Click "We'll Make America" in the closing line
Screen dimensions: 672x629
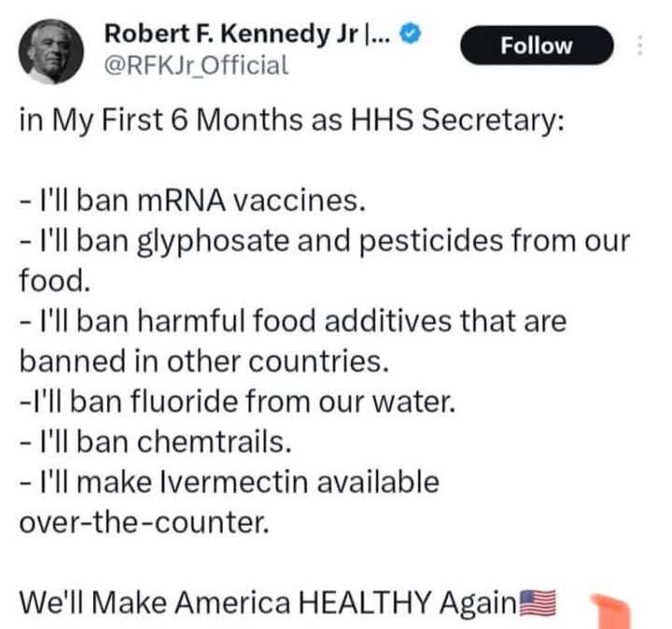(154, 602)
